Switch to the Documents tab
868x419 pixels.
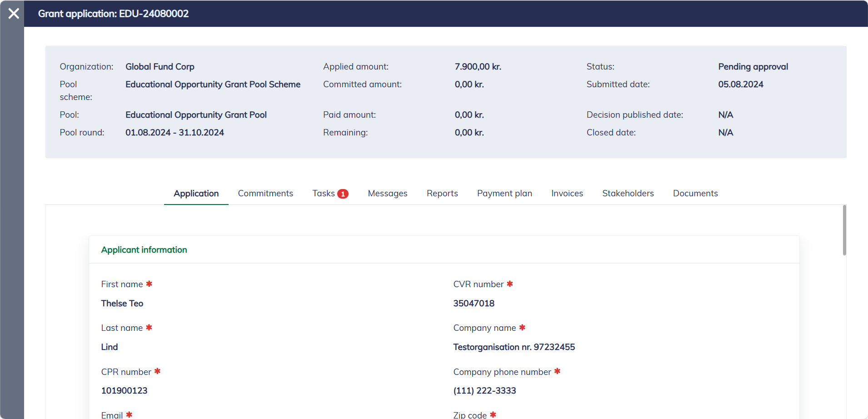click(695, 194)
